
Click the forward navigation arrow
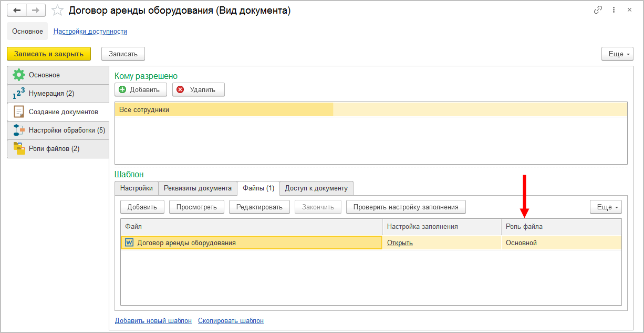[x=36, y=10]
